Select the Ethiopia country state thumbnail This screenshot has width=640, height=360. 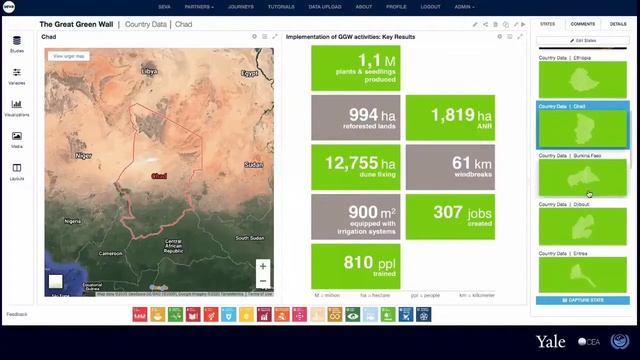click(x=583, y=80)
